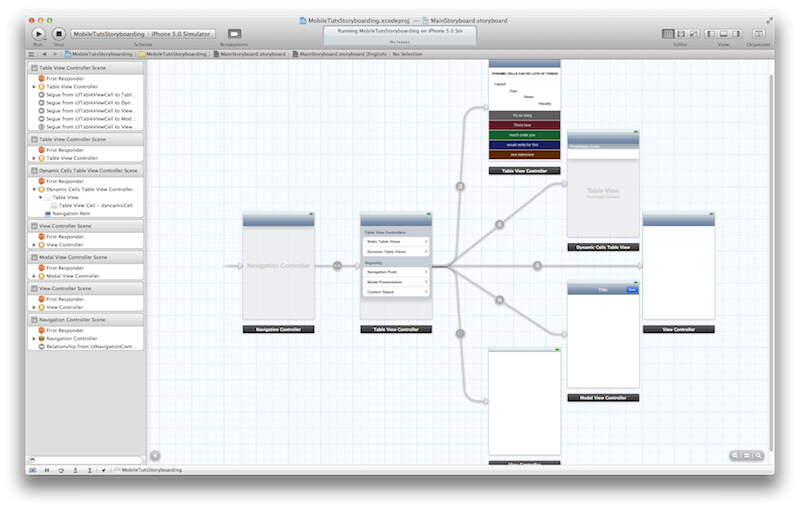Viewport: 800px width, 510px height.
Task: Expand the Modal View Controller item
Action: tap(34, 276)
